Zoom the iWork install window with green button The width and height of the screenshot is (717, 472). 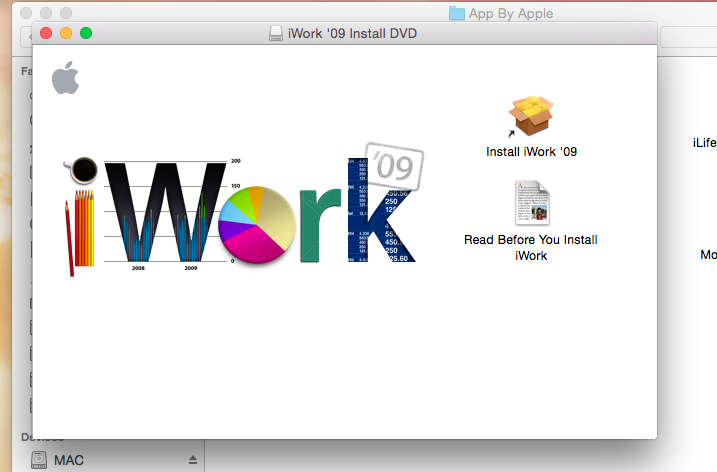click(86, 34)
